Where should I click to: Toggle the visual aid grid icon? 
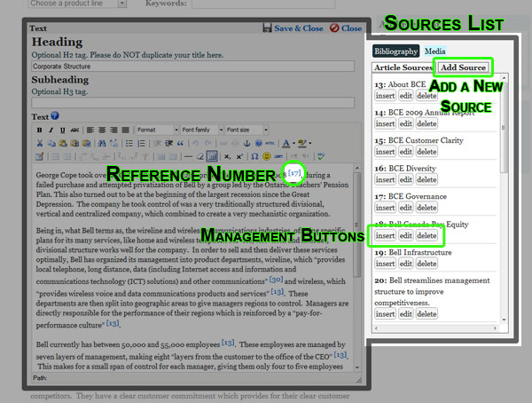212,156
